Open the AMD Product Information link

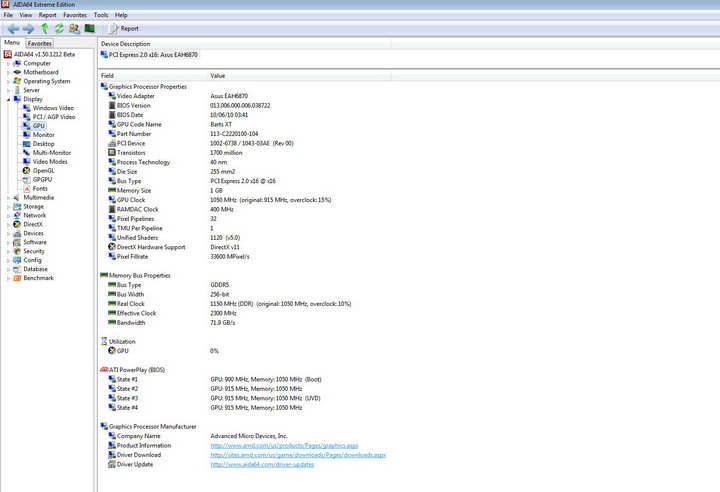click(284, 446)
